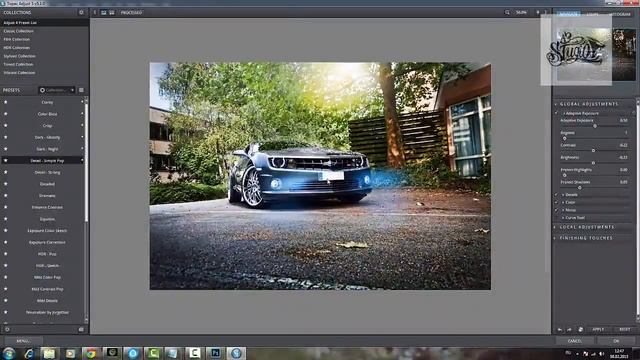The image size is (640, 360).
Task: Apply the HDR - Sketch preset
Action: (x=47, y=266)
